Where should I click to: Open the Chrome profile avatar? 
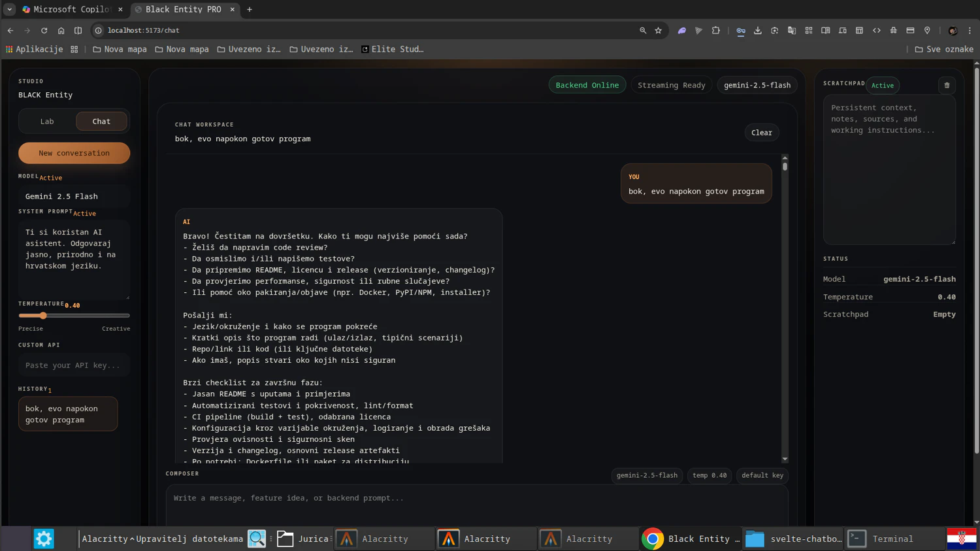(x=953, y=31)
